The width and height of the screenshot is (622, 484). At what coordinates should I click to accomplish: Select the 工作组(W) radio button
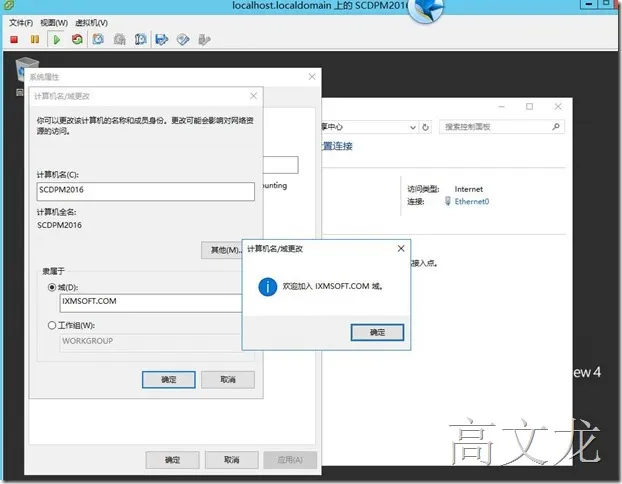tap(52, 325)
